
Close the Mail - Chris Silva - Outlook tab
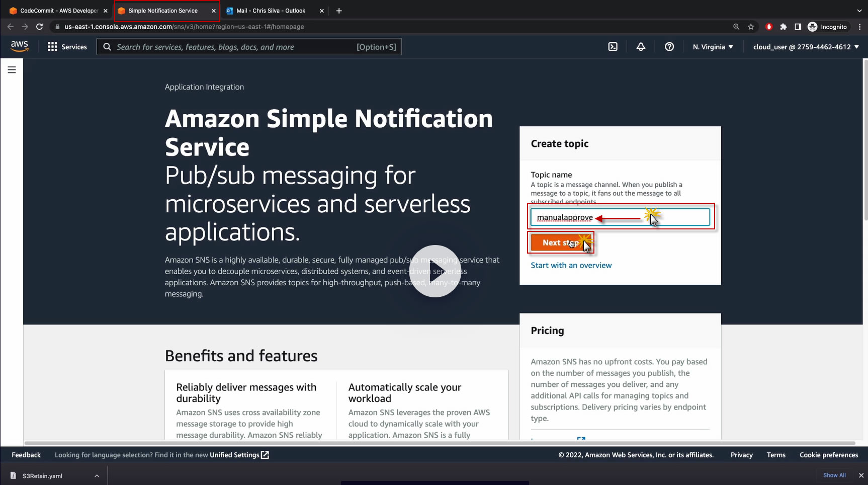tap(322, 11)
